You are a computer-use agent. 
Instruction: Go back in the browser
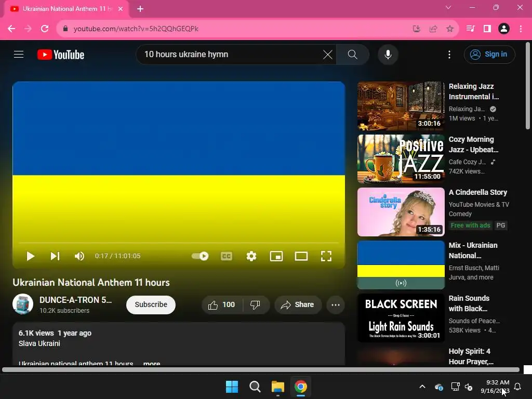coord(11,29)
